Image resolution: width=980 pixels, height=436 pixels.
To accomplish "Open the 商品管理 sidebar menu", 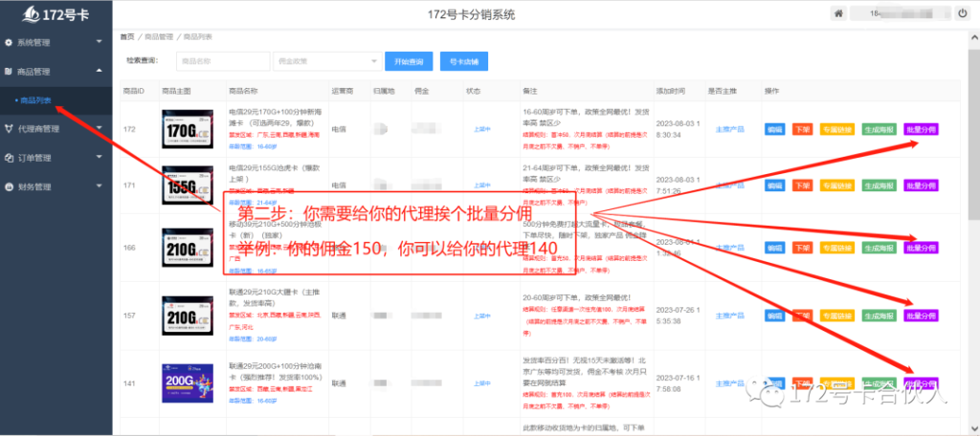I will click(x=56, y=72).
